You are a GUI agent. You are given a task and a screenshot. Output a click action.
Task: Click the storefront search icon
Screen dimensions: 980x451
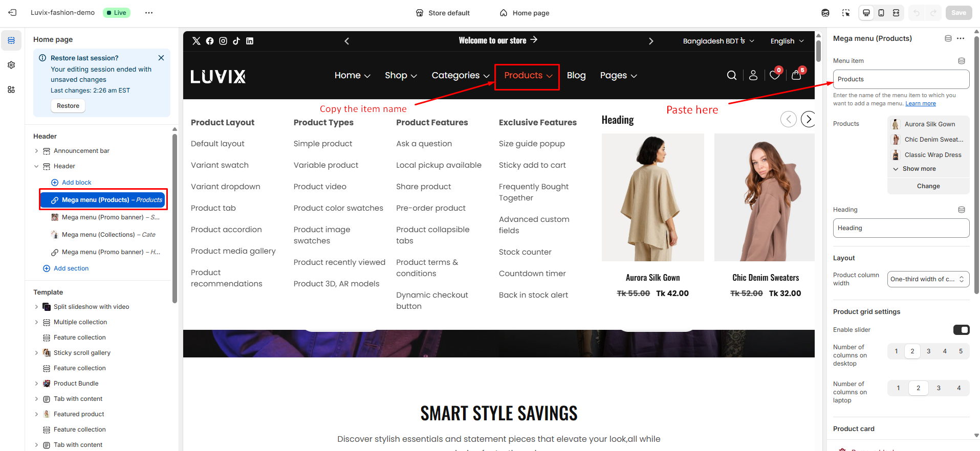point(731,76)
